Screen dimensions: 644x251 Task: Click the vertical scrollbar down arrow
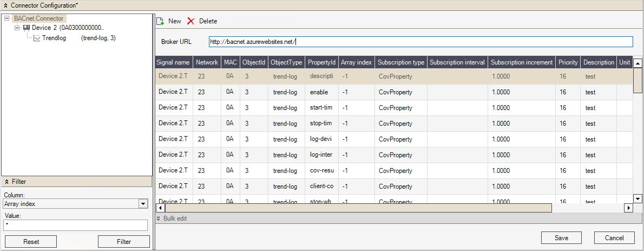coord(638,198)
